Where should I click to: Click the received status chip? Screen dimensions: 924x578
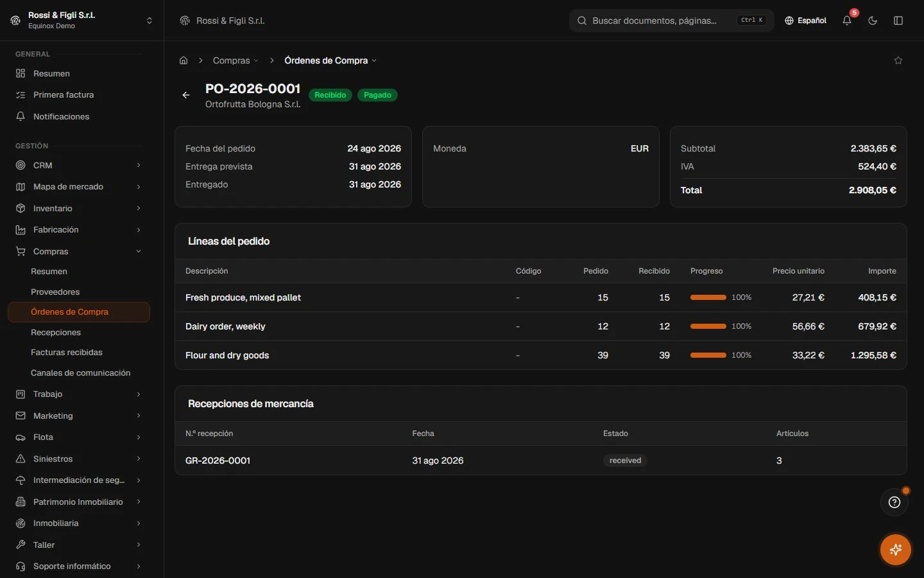(x=625, y=460)
